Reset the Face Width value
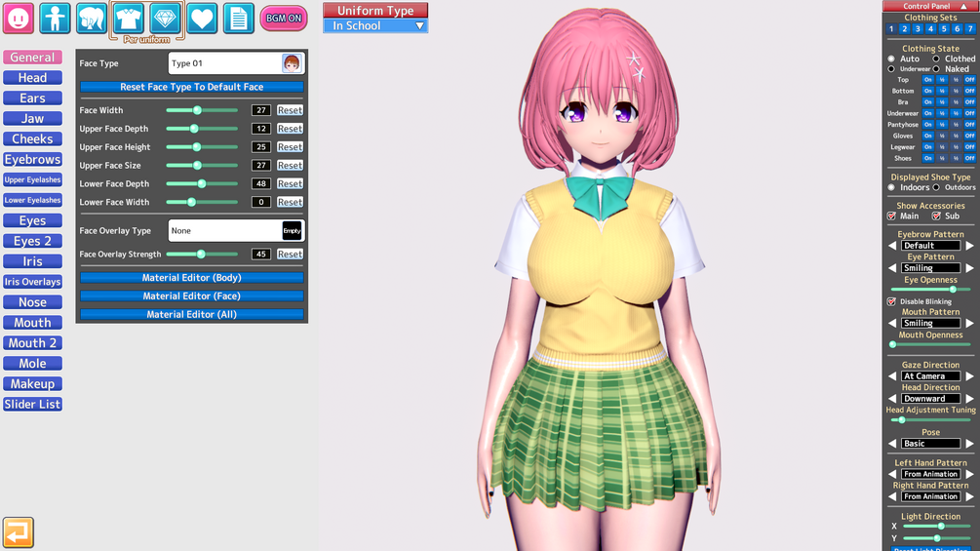The image size is (980, 551). (290, 110)
